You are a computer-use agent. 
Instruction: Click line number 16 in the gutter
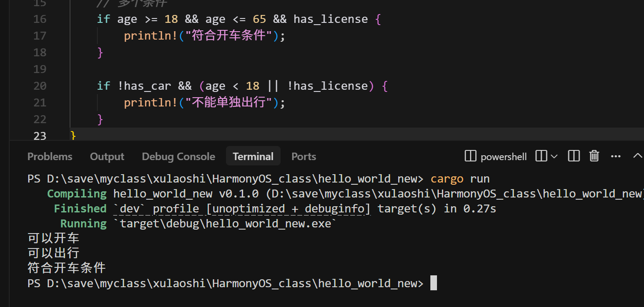pyautogui.click(x=40, y=19)
